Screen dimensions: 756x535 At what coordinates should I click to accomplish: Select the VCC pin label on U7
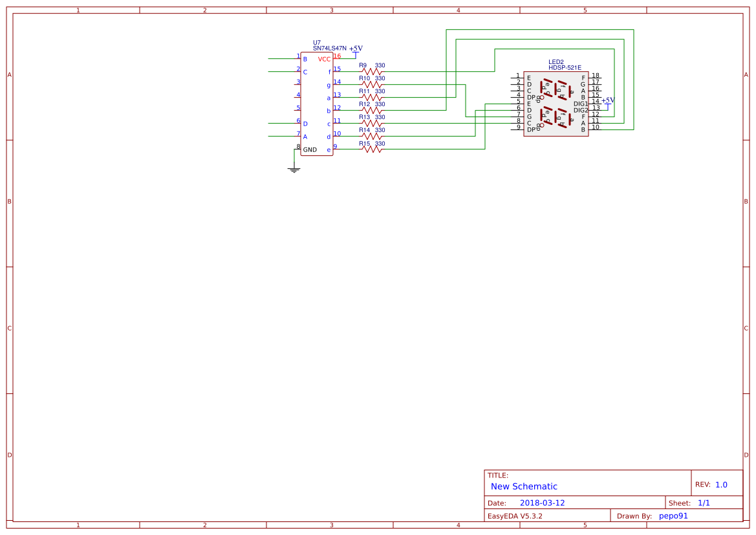coord(325,58)
